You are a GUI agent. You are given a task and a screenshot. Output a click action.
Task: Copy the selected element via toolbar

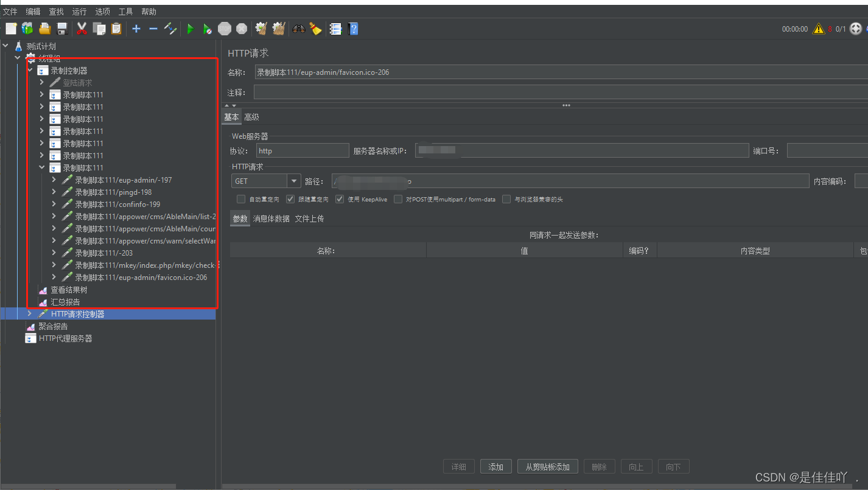pyautogui.click(x=99, y=29)
